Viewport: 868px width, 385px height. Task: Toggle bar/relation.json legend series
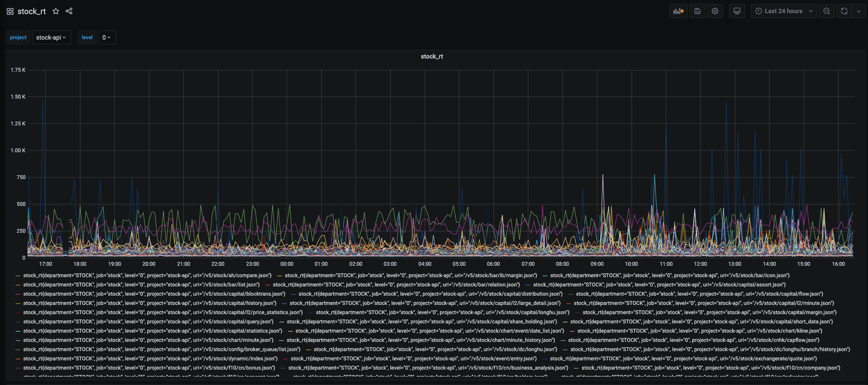396,285
